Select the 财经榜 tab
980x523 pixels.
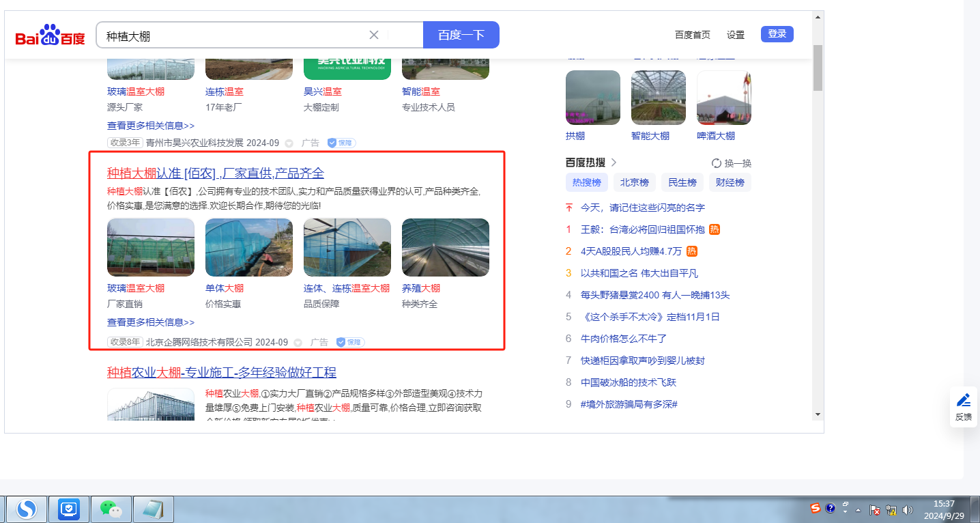(730, 182)
